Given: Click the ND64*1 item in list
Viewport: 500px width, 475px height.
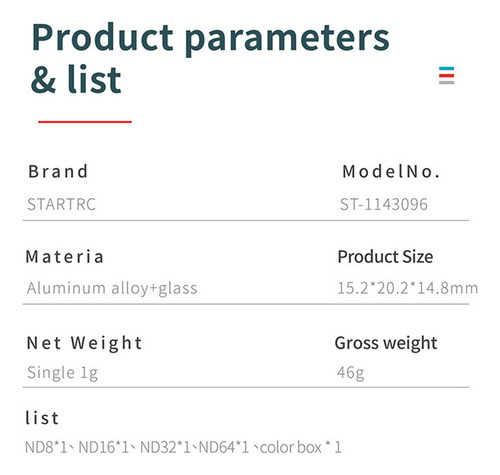Looking at the screenshot, I should point(224,447).
